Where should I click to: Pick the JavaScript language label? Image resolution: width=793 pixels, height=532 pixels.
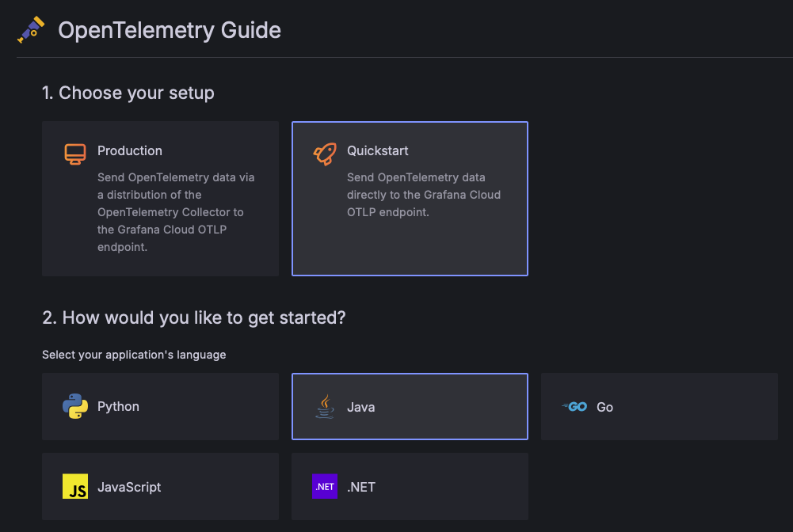point(129,487)
